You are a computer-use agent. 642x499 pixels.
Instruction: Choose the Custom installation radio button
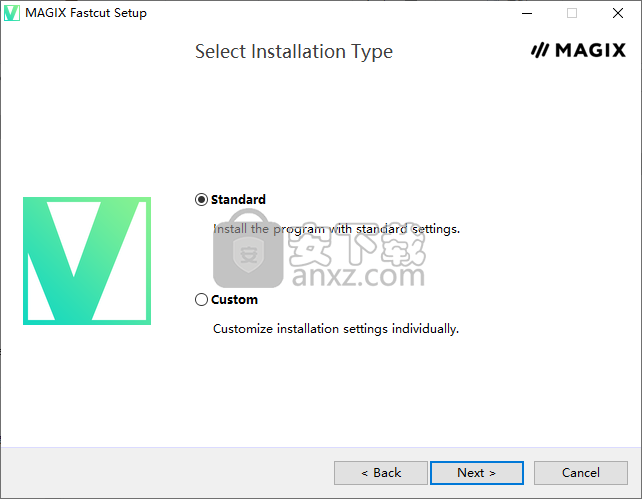(x=202, y=300)
